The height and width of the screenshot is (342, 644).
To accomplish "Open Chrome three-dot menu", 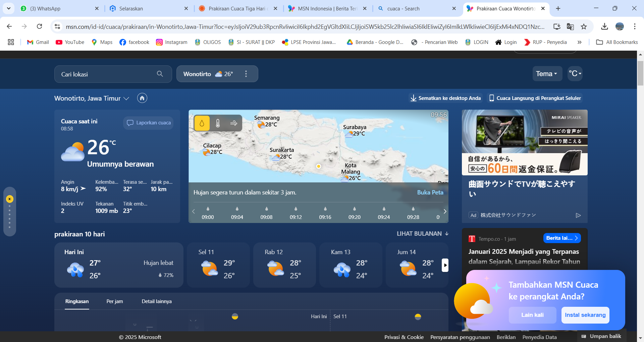I will pos(635,26).
